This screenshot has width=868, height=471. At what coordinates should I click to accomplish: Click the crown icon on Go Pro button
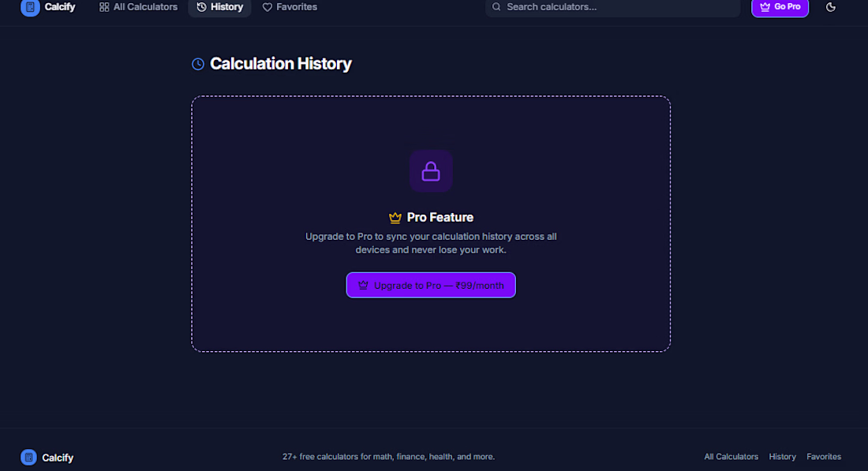pos(765,7)
